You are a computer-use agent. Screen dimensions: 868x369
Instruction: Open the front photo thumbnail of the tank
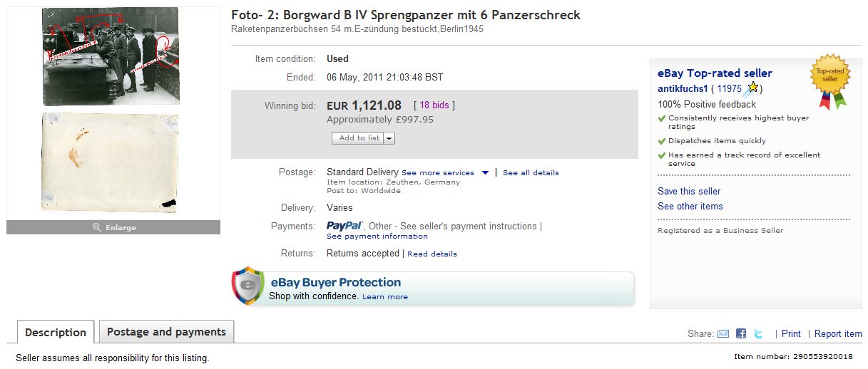(111, 56)
